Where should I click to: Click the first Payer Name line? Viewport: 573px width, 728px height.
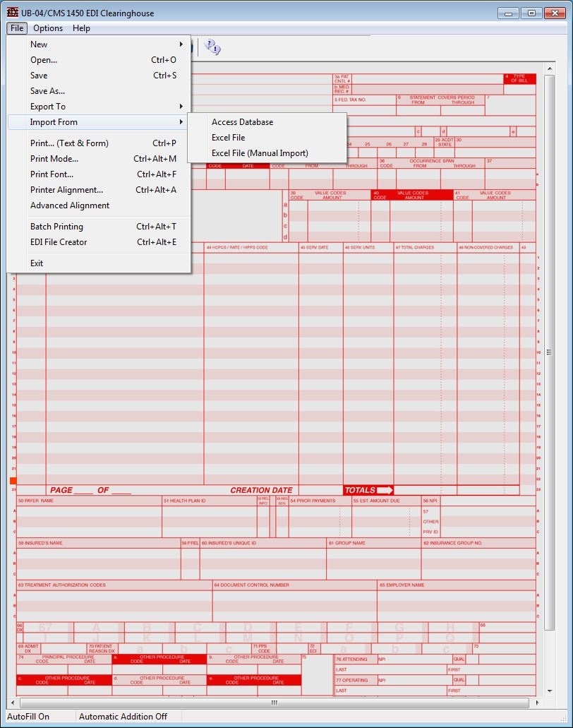coord(89,511)
